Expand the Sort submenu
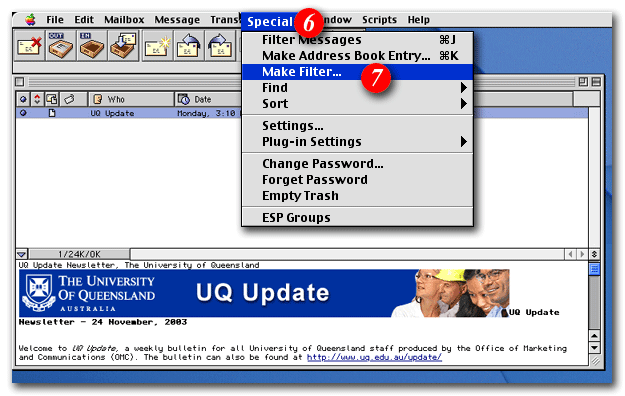This screenshot has width=625, height=396. coord(464,104)
